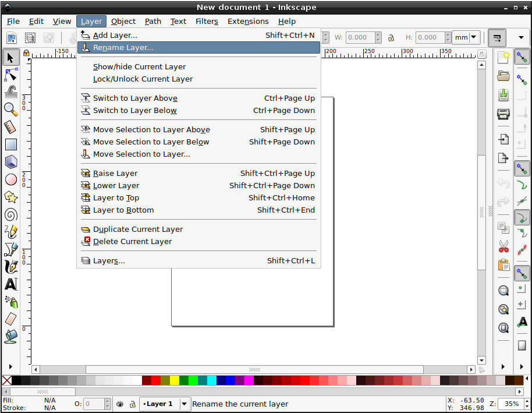Viewport: 532px width, 413px height.
Task: Select the None (X) paint swatch
Action: pos(7,380)
